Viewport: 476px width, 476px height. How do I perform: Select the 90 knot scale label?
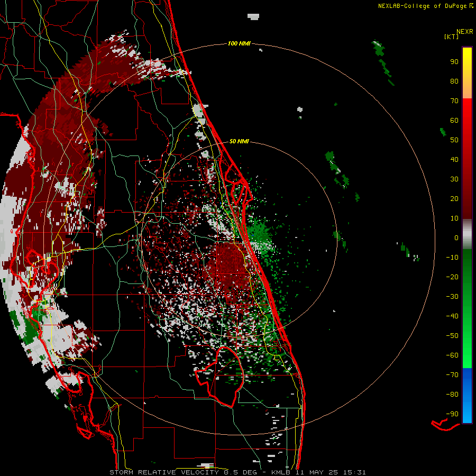point(454,62)
